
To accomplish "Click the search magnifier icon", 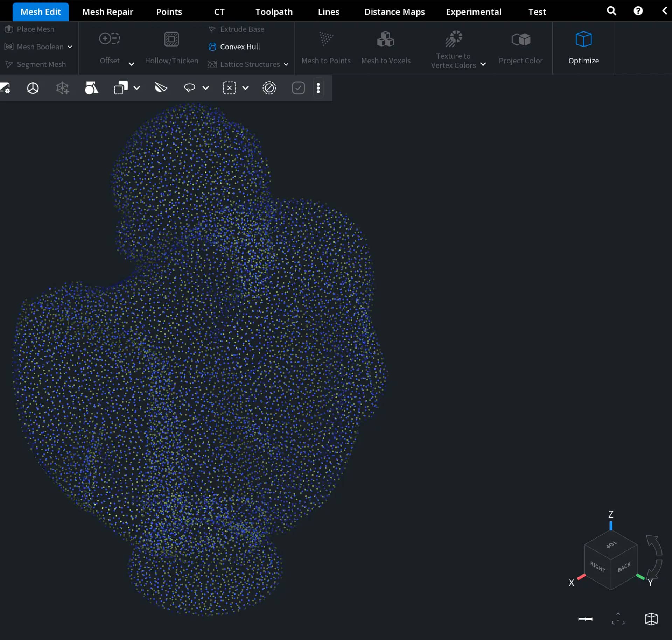I will click(x=611, y=11).
